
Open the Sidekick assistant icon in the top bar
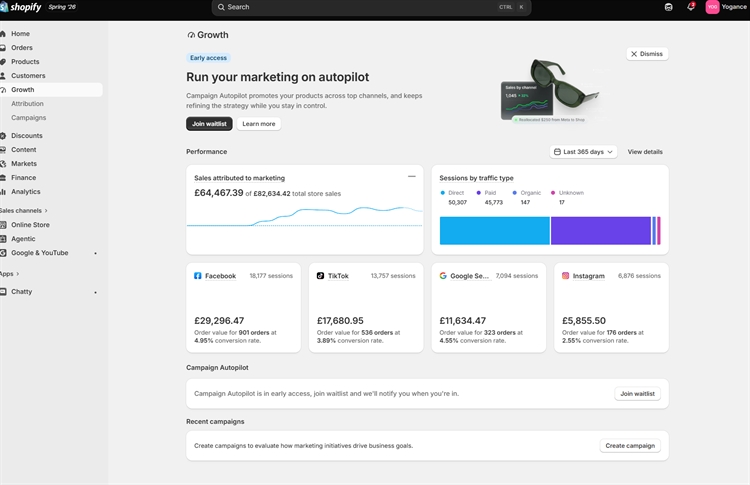coord(668,7)
